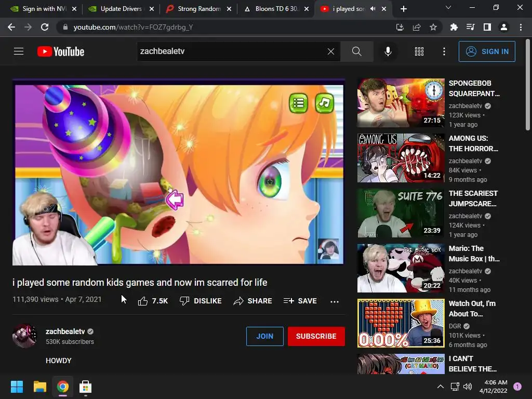Viewport: 532px width, 399px height.
Task: Go back to previous page
Action: (x=11, y=27)
